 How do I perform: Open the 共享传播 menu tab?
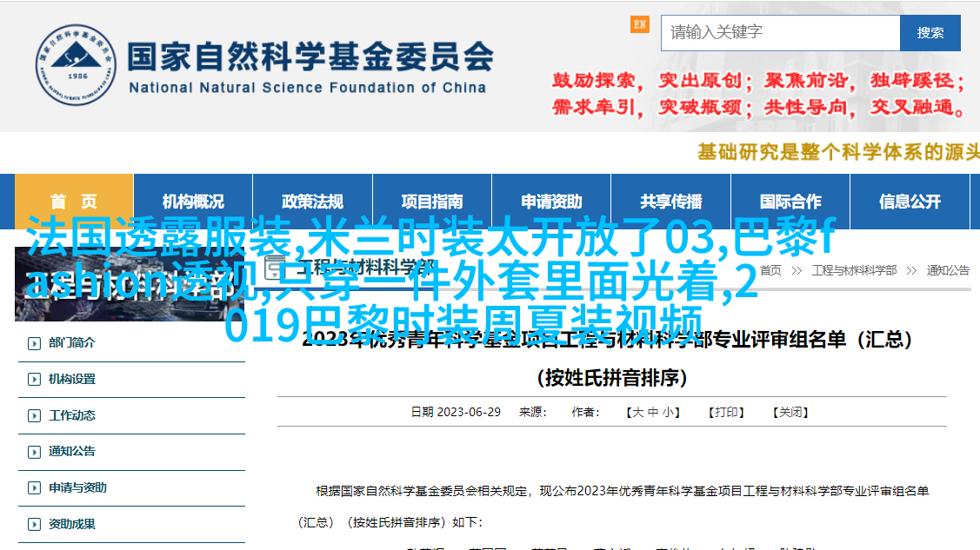point(670,201)
